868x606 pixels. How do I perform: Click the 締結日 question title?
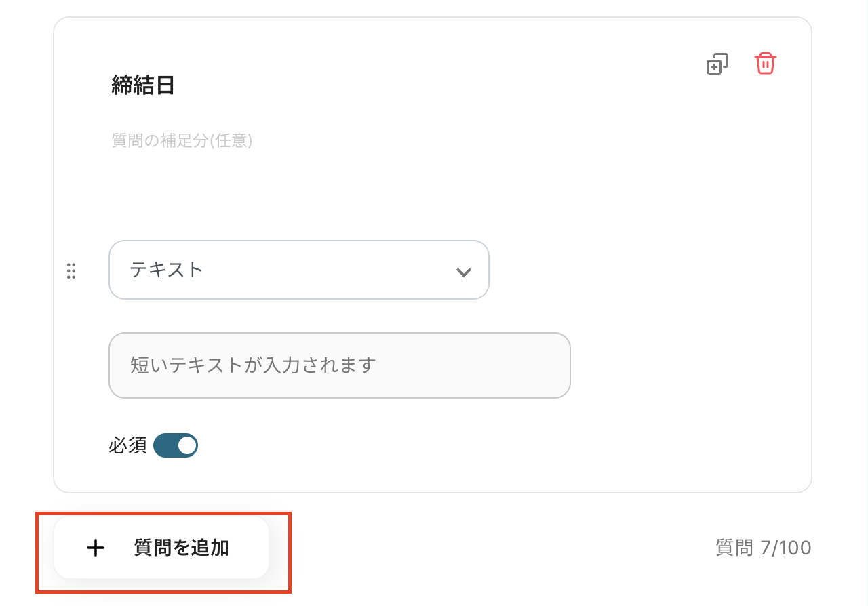tap(143, 86)
